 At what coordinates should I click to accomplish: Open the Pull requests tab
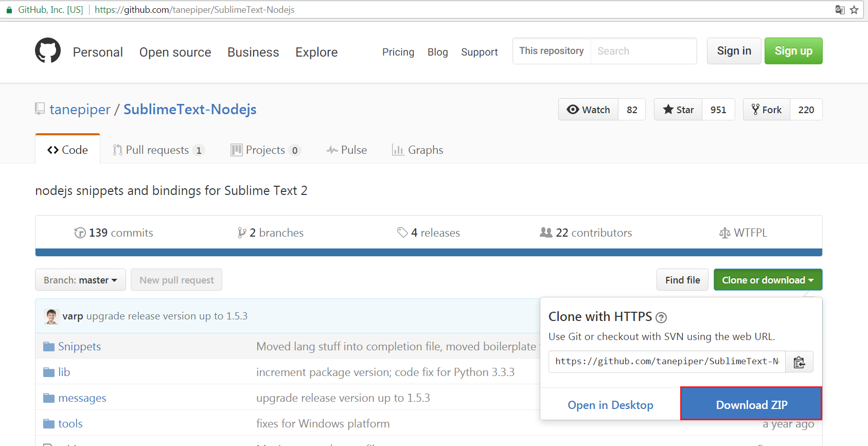(x=159, y=150)
